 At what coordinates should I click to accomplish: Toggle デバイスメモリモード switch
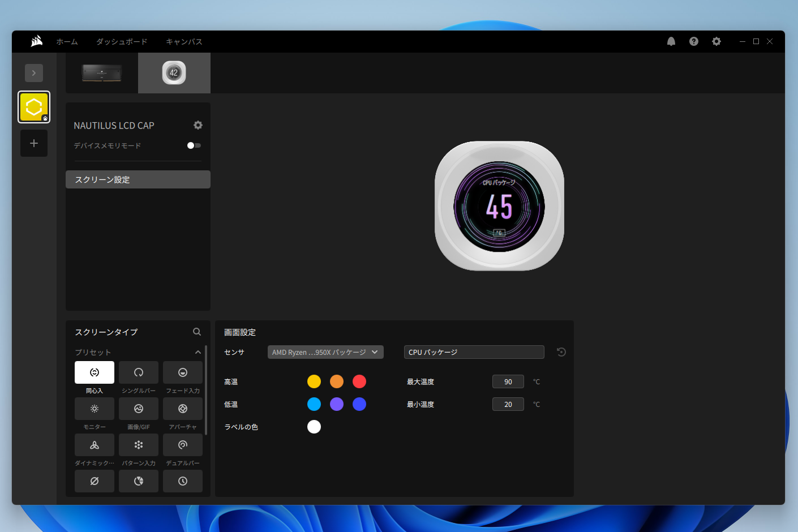coord(194,145)
